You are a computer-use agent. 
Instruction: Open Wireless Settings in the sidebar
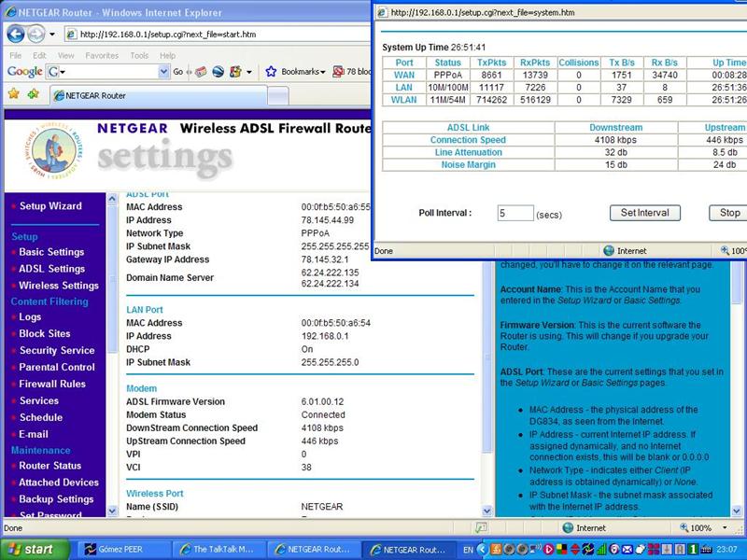[x=59, y=286]
